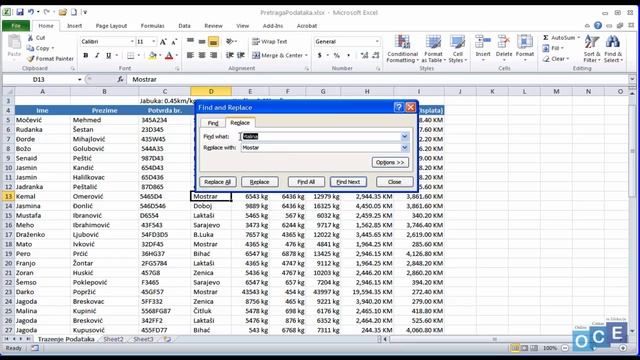The width and height of the screenshot is (640, 360).
Task: Click the Replace button in dialog
Action: [260, 182]
